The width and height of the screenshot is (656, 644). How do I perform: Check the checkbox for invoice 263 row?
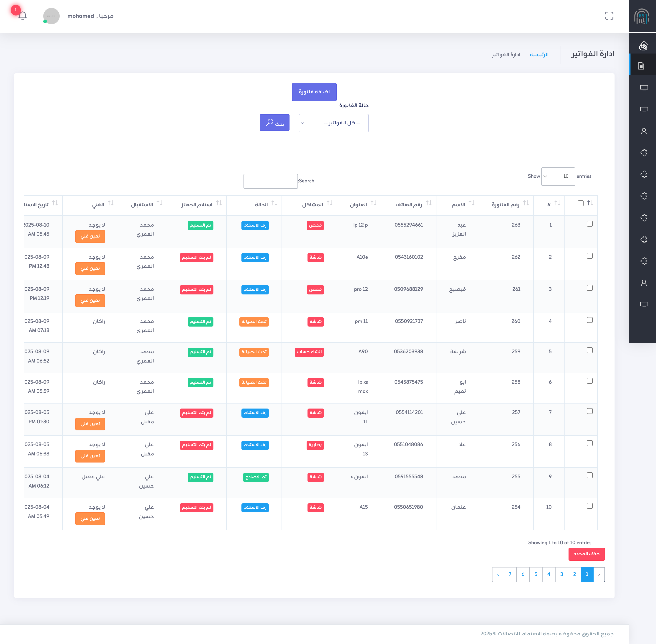point(589,224)
